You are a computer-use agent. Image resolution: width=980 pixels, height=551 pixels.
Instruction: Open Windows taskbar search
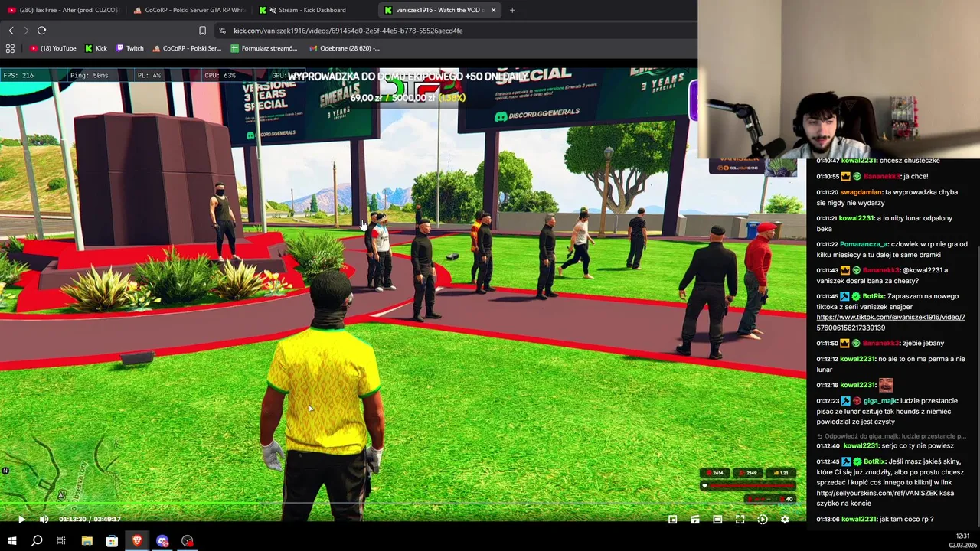click(36, 541)
